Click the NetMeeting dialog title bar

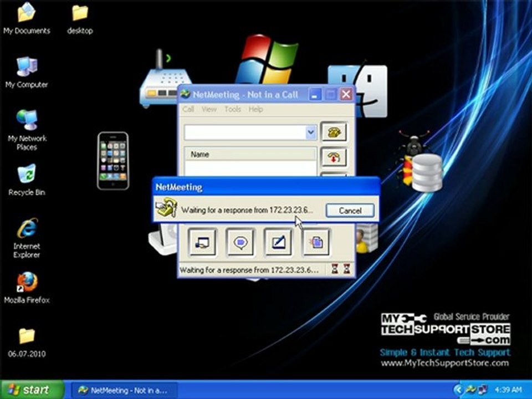(x=267, y=187)
